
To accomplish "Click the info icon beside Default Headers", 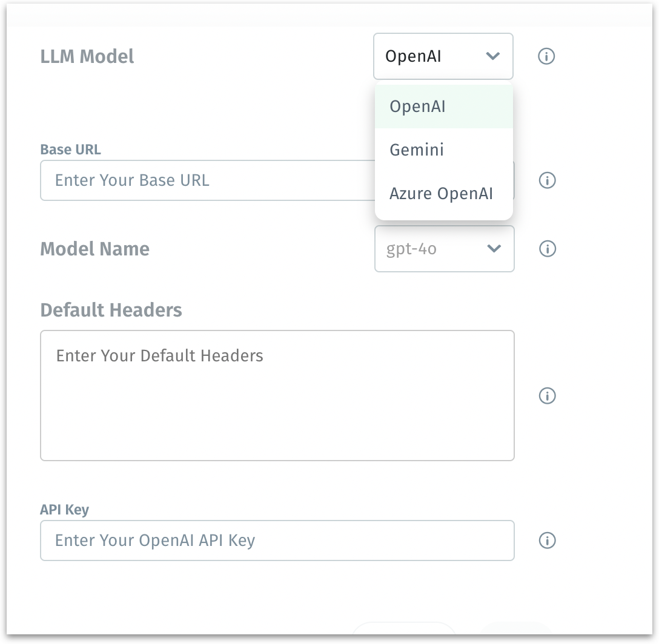I will (x=547, y=396).
